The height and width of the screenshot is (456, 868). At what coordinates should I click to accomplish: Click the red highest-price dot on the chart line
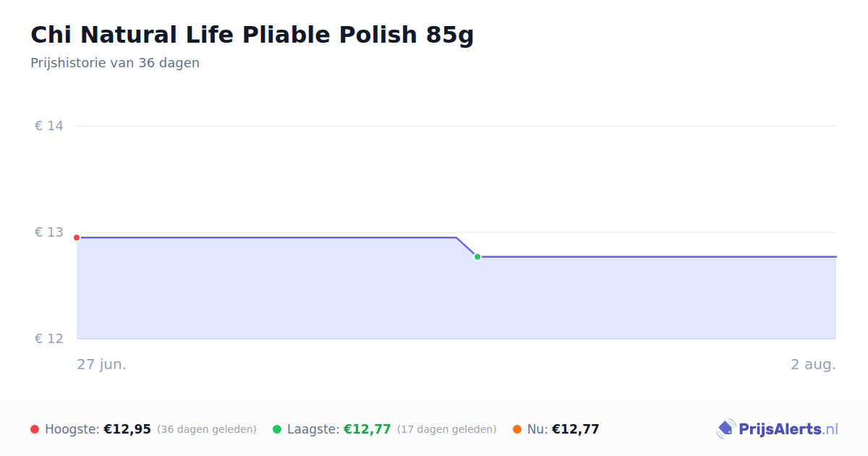pos(77,237)
